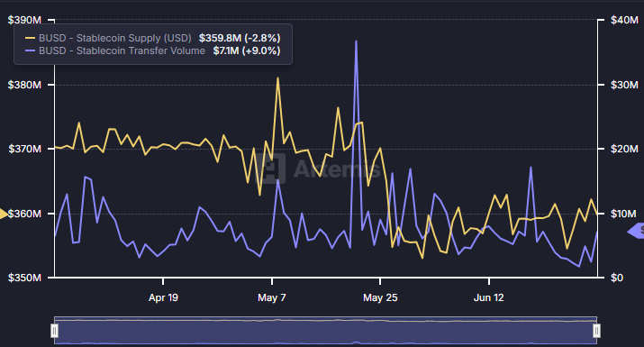Click the May 25 date label
Image resolution: width=644 pixels, height=347 pixels.
380,297
